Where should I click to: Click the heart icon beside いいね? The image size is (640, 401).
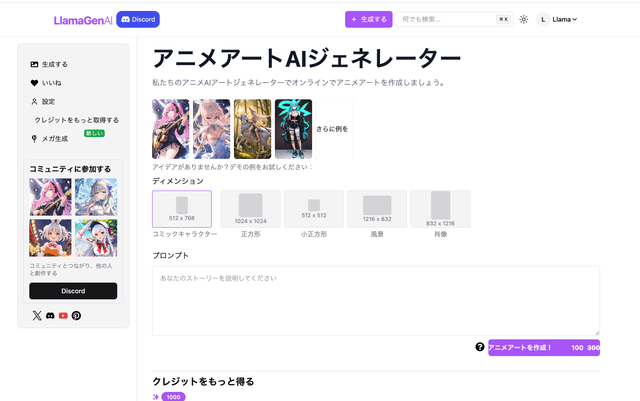point(34,83)
